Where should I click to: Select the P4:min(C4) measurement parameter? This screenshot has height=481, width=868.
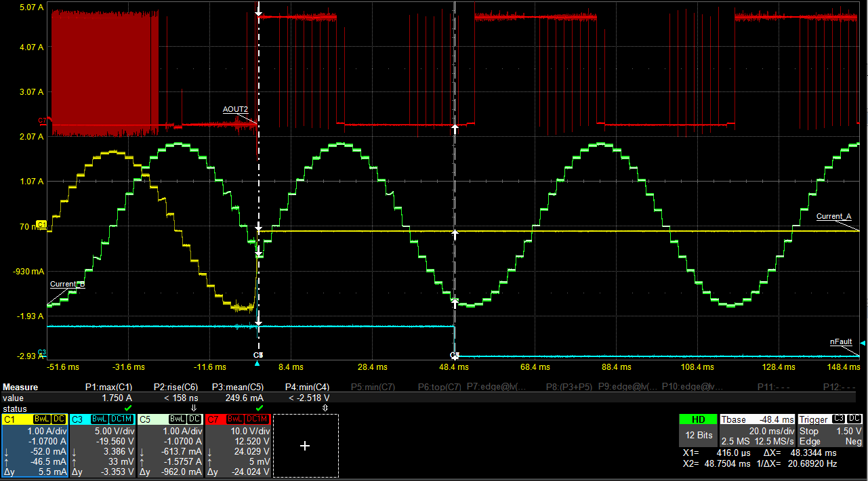tap(307, 386)
